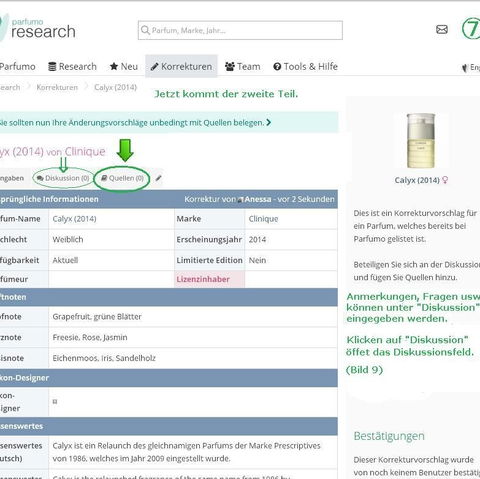Select Limitierte Edition value 'Nein'
480x479 pixels.
tap(257, 260)
